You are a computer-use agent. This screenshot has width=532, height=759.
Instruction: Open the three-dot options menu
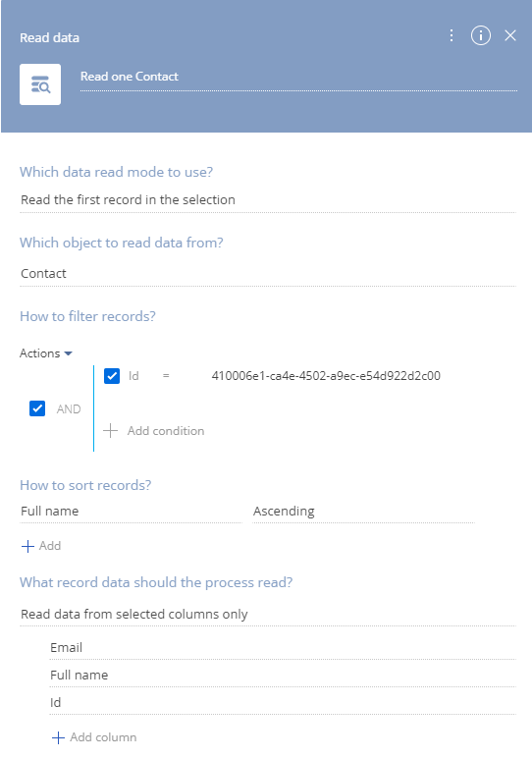point(452,35)
